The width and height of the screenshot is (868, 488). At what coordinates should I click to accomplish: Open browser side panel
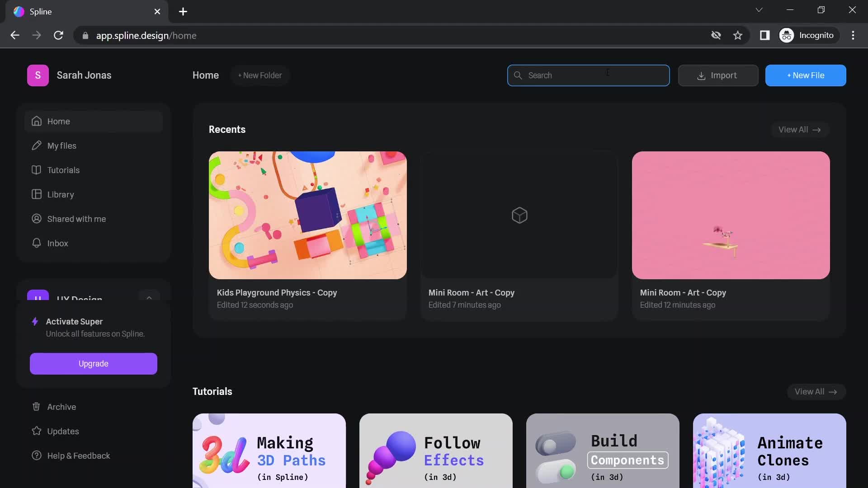(765, 35)
